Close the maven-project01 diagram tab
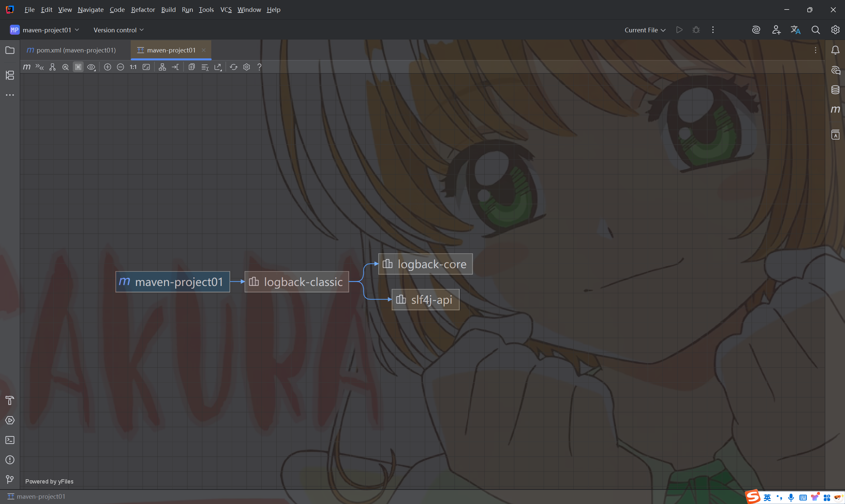 coord(204,50)
